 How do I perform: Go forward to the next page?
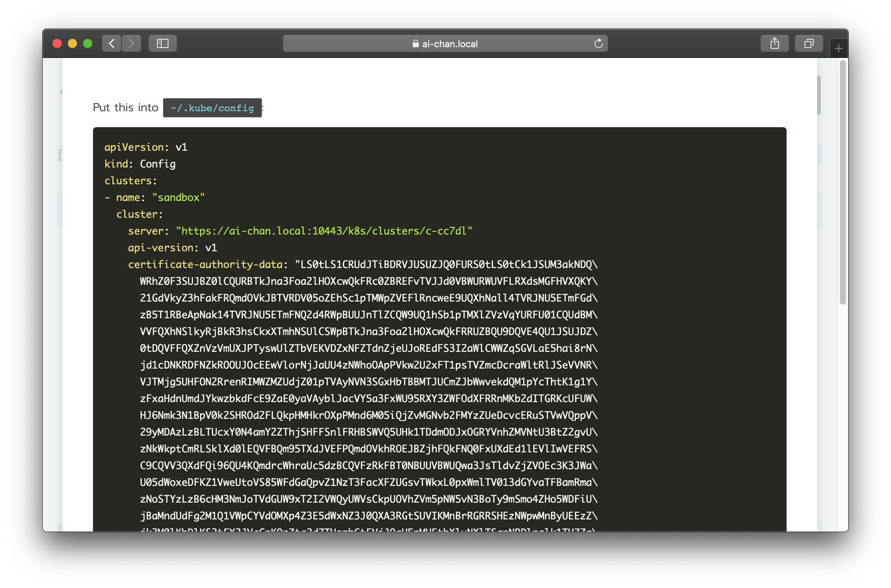click(131, 43)
